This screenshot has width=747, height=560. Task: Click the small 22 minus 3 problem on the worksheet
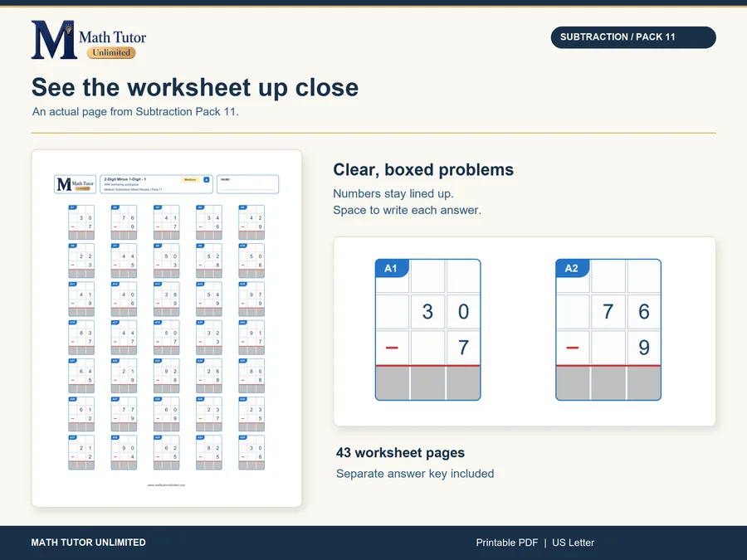[81, 261]
